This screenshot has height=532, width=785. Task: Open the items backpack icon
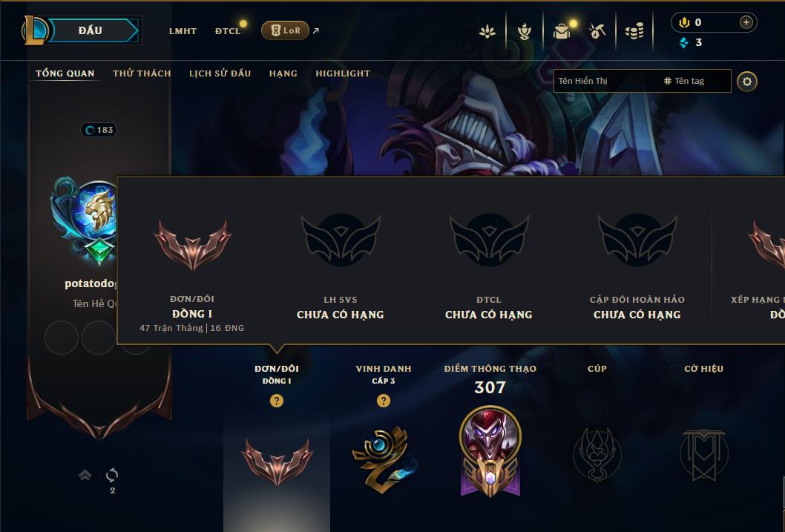[x=562, y=31]
